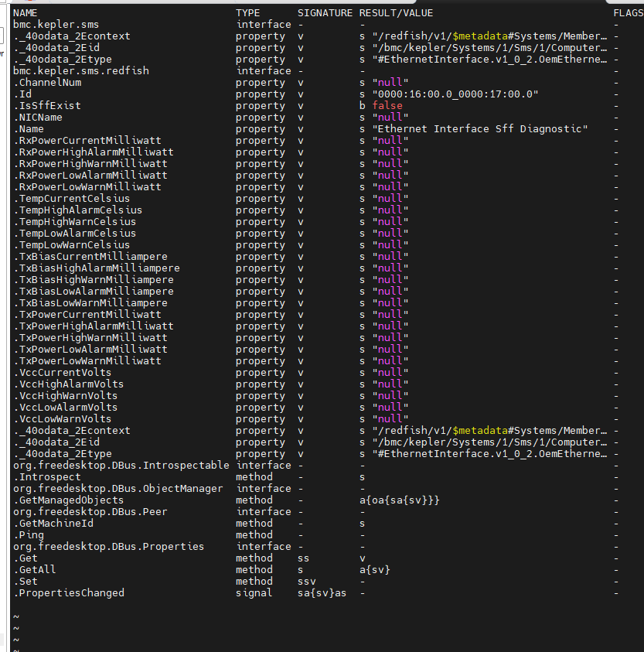The height and width of the screenshot is (652, 644).
Task: Click the .Name property entry
Action: pos(29,129)
